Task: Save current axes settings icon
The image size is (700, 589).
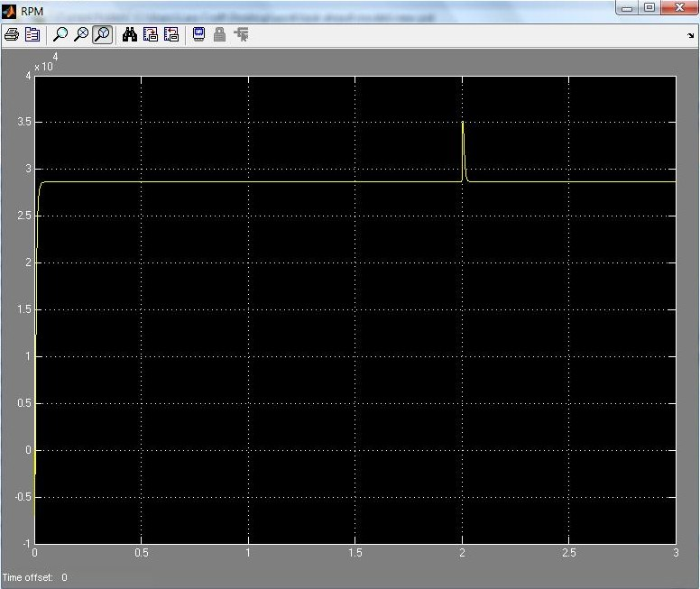Action: coord(151,35)
